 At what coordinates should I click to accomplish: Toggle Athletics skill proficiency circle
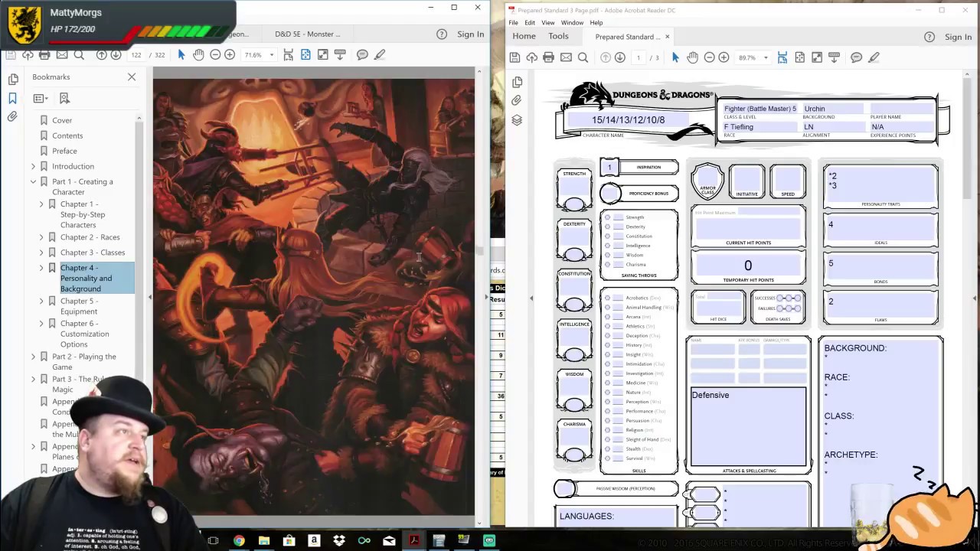tap(608, 326)
